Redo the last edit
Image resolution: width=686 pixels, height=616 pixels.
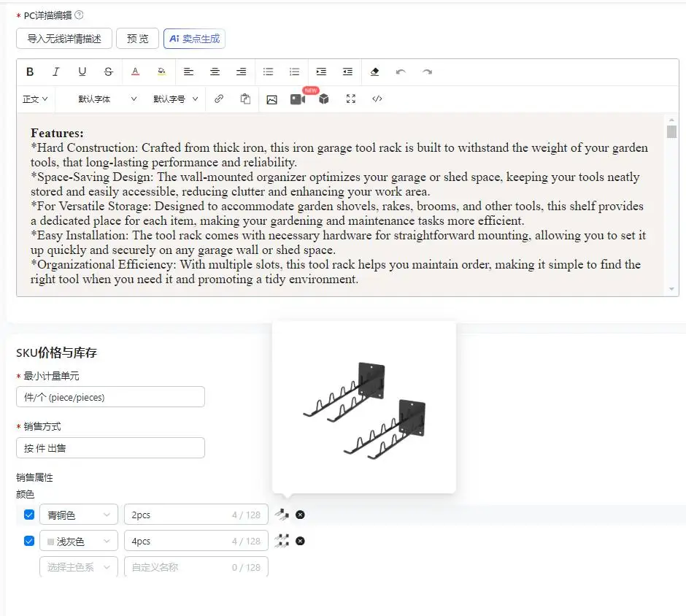pyautogui.click(x=428, y=72)
